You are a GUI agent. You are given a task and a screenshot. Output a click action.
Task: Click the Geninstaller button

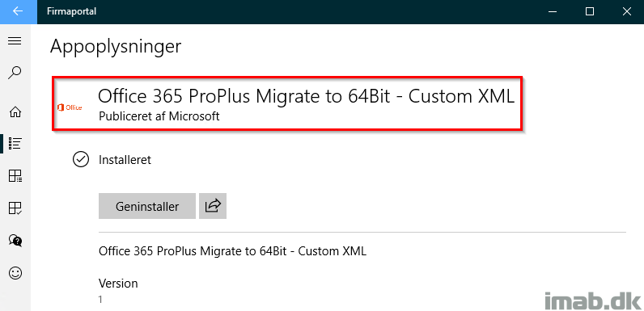point(147,206)
